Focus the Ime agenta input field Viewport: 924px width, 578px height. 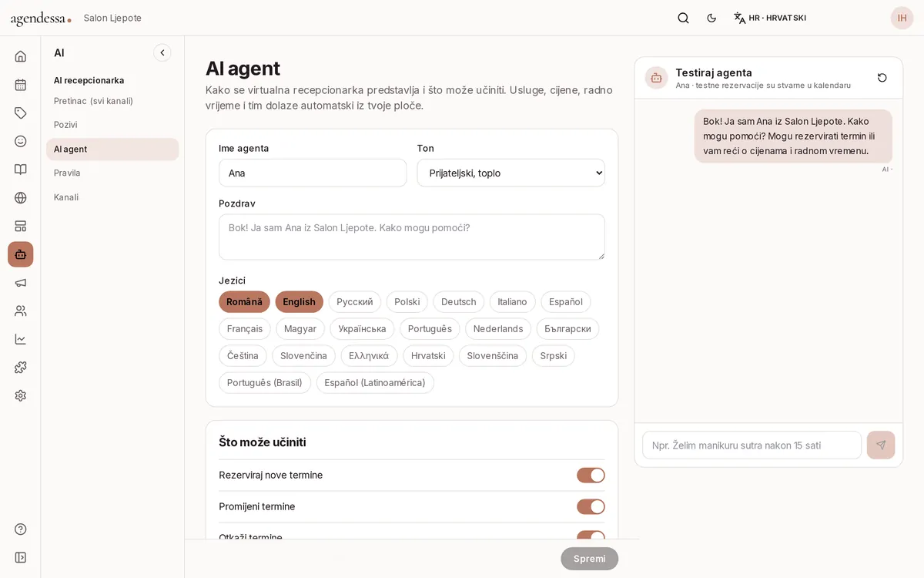(313, 173)
